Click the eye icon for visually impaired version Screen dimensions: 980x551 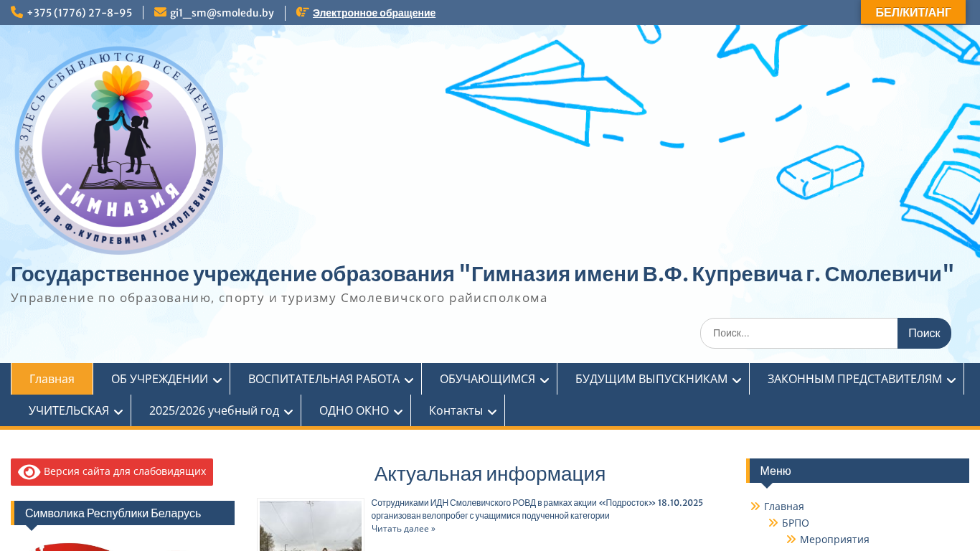tap(29, 472)
